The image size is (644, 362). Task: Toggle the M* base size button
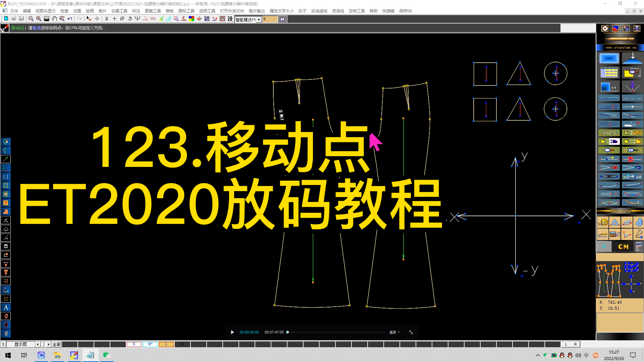click(150, 344)
